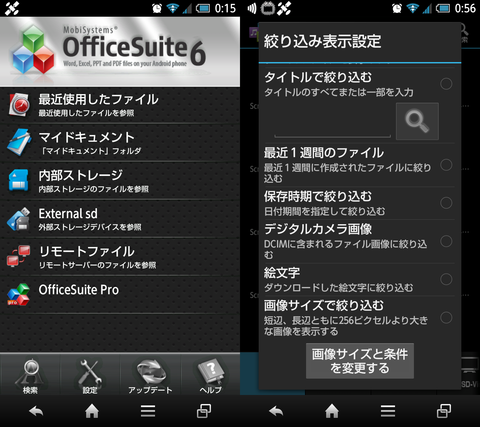
Task: Tap the magnifying glass search button in dialog
Action: [417, 121]
